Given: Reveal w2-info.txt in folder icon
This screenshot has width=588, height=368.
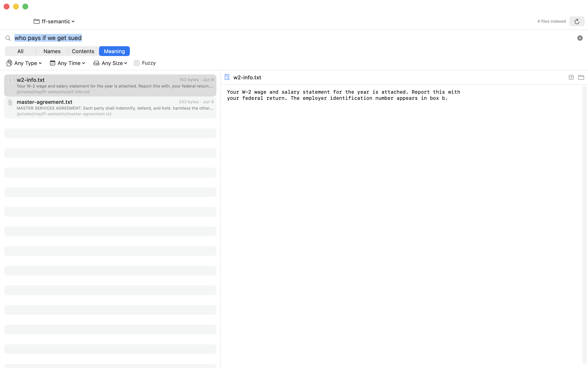Looking at the screenshot, I should click(x=581, y=77).
